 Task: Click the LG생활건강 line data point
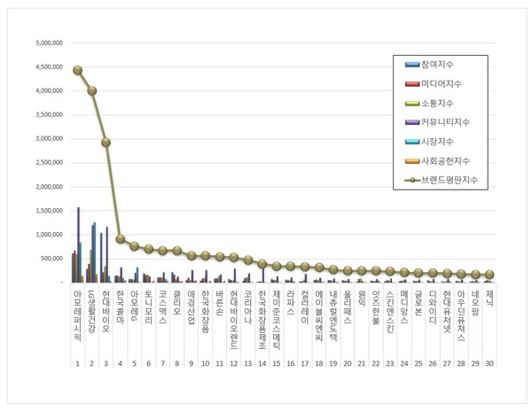click(x=92, y=90)
